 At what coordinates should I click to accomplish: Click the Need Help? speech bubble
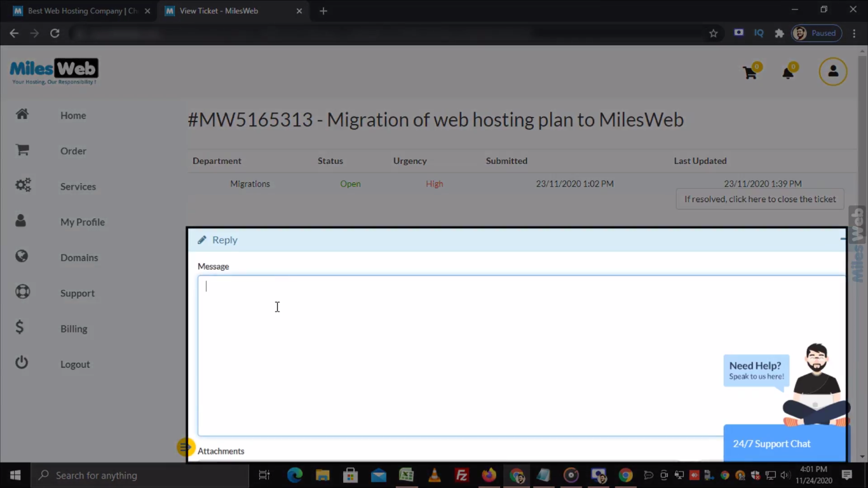pyautogui.click(x=756, y=370)
